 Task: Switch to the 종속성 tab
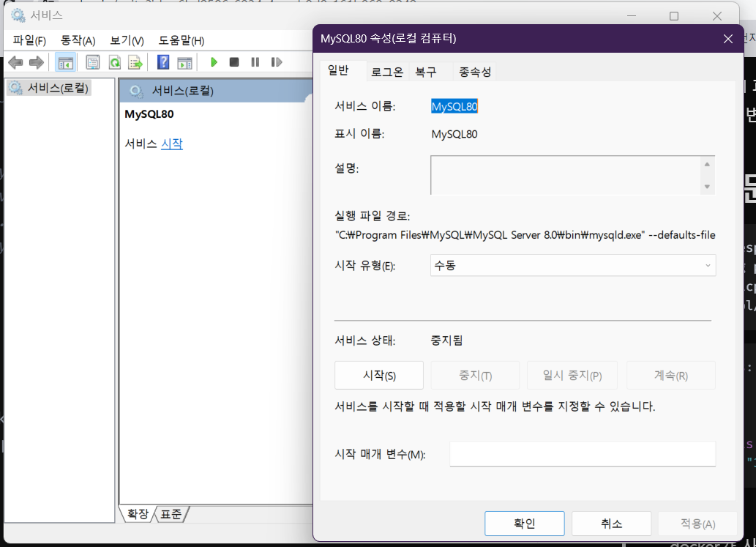coord(475,72)
